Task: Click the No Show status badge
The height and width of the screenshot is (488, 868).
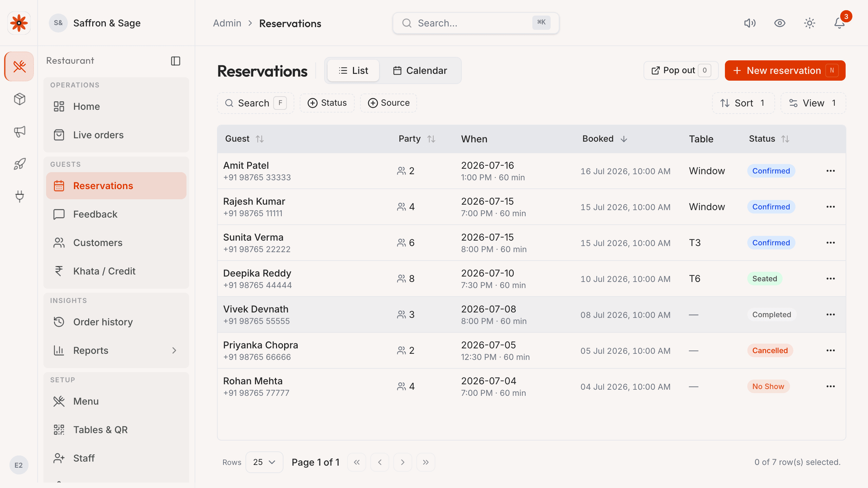Action: tap(768, 386)
